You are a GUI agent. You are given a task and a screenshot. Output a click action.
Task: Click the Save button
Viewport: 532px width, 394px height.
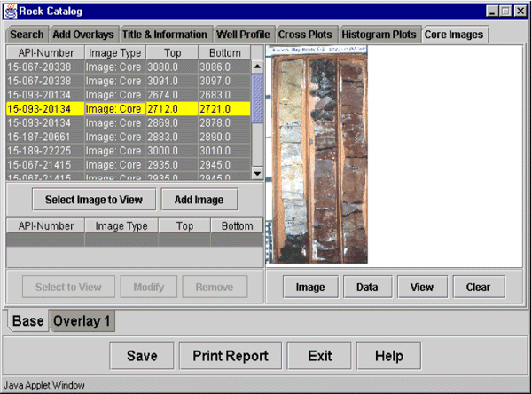pyautogui.click(x=142, y=356)
